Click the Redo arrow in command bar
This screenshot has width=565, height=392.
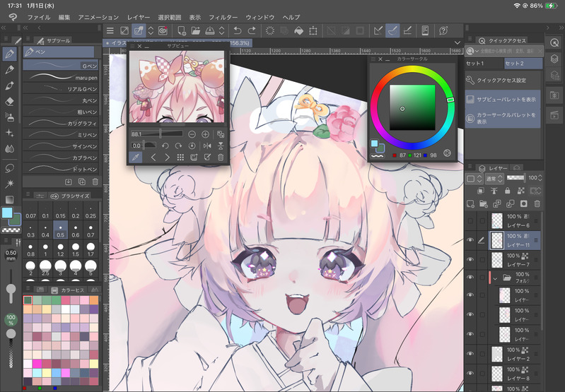(x=252, y=30)
